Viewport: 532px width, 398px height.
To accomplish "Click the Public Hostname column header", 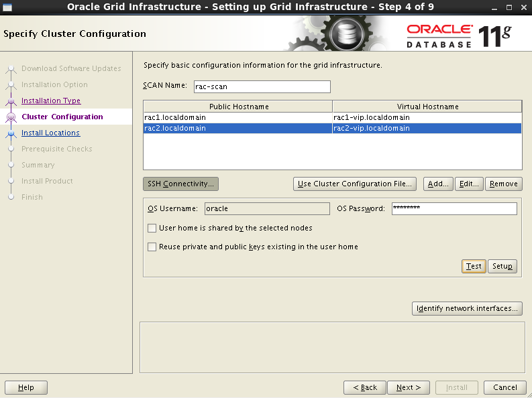I will click(x=238, y=107).
